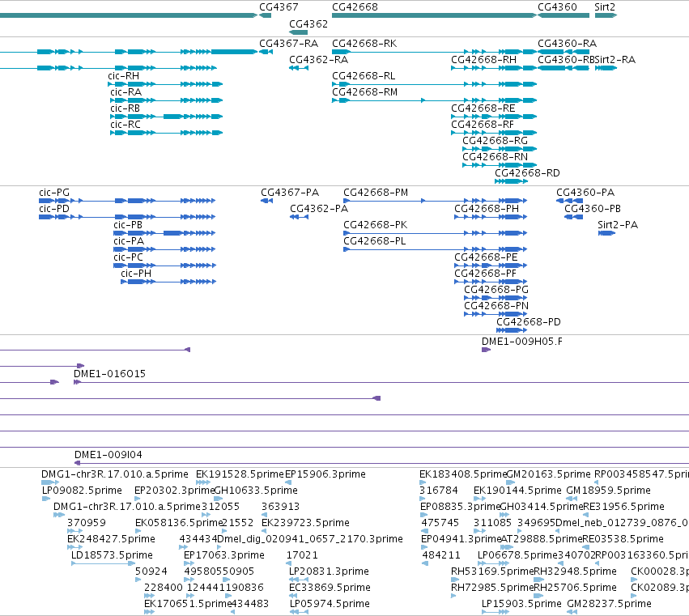Select protein CG42668-PH

487,209
